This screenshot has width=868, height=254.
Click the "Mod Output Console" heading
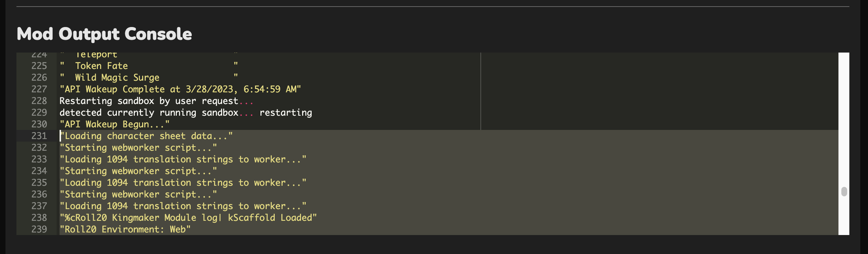coord(104,34)
